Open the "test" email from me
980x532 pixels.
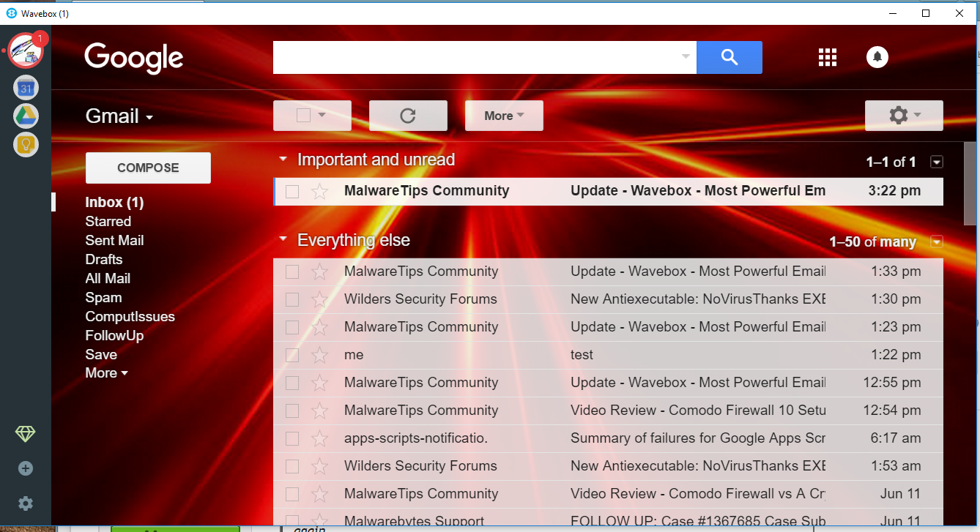(608, 356)
